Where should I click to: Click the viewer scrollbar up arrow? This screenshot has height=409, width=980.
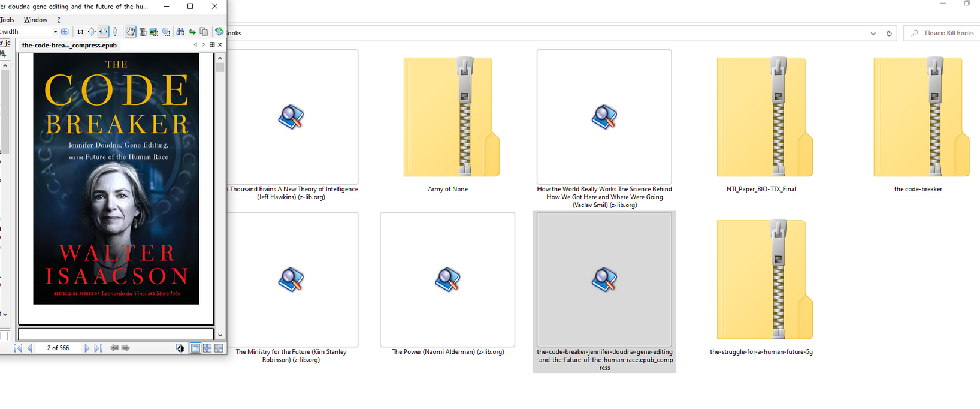[x=220, y=58]
